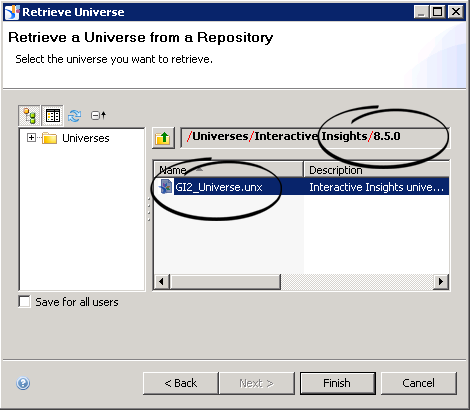Click the Universes folder icon

pyautogui.click(x=50, y=138)
